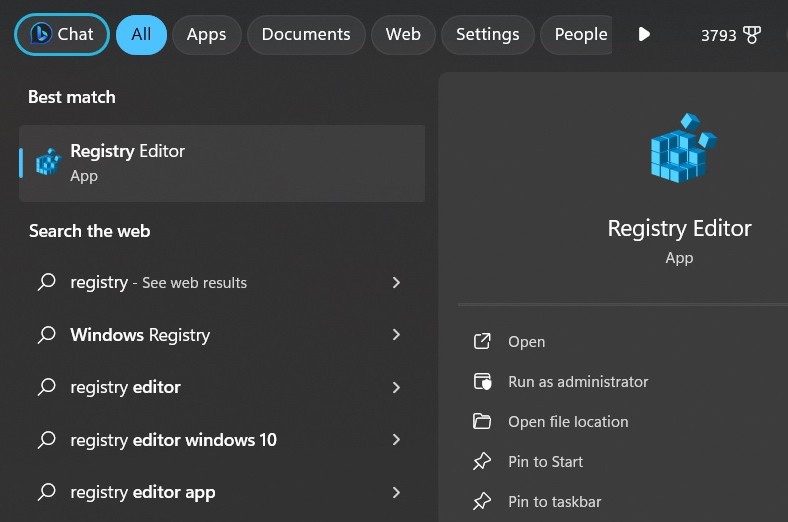Click the Open file location folder icon
This screenshot has height=522, width=788.
point(482,421)
